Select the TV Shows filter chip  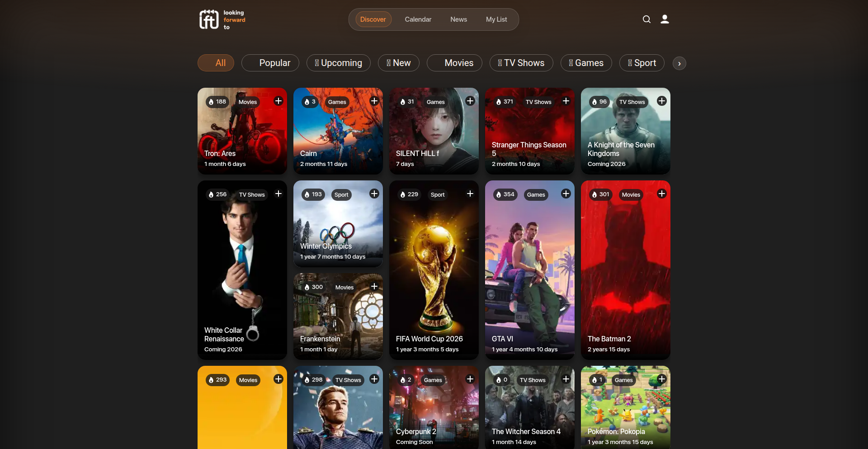521,63
